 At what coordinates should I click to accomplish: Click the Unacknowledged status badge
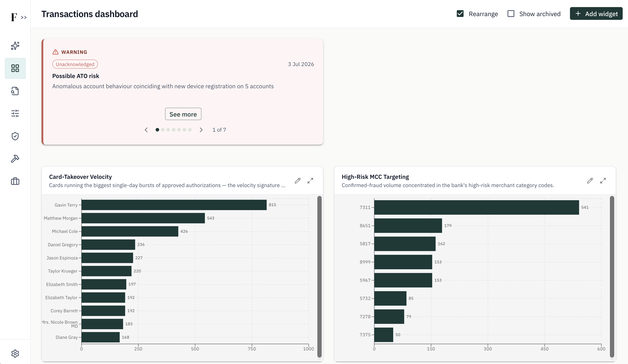[x=75, y=64]
